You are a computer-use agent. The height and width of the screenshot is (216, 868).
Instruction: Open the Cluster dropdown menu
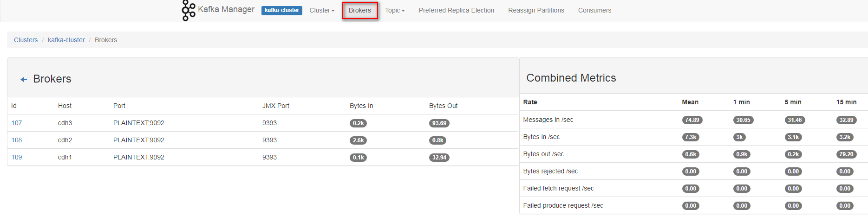point(322,10)
